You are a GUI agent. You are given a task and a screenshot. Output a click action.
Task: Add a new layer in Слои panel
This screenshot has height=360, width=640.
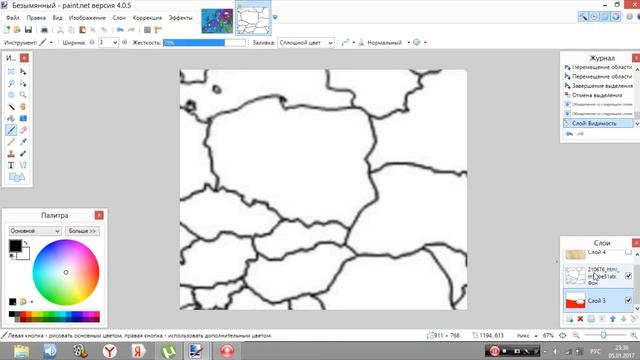click(569, 319)
